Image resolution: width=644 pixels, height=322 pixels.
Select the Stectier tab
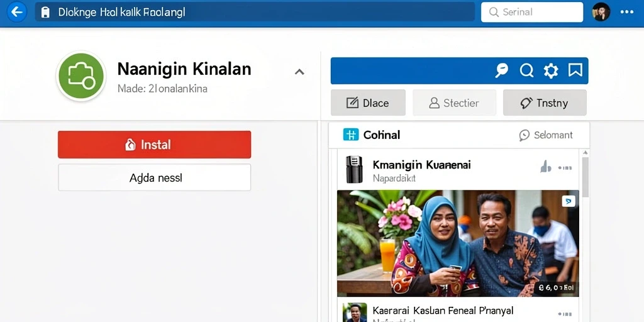[x=454, y=103]
